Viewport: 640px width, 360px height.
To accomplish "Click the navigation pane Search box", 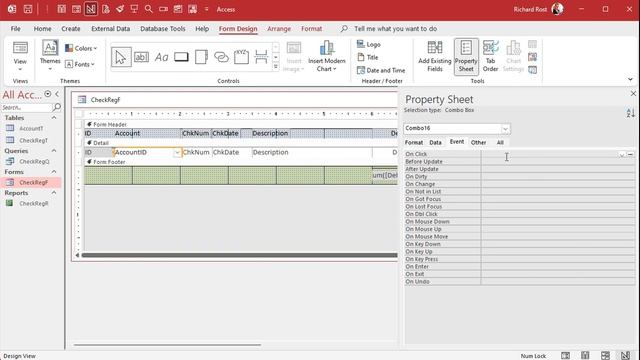I will tap(27, 107).
